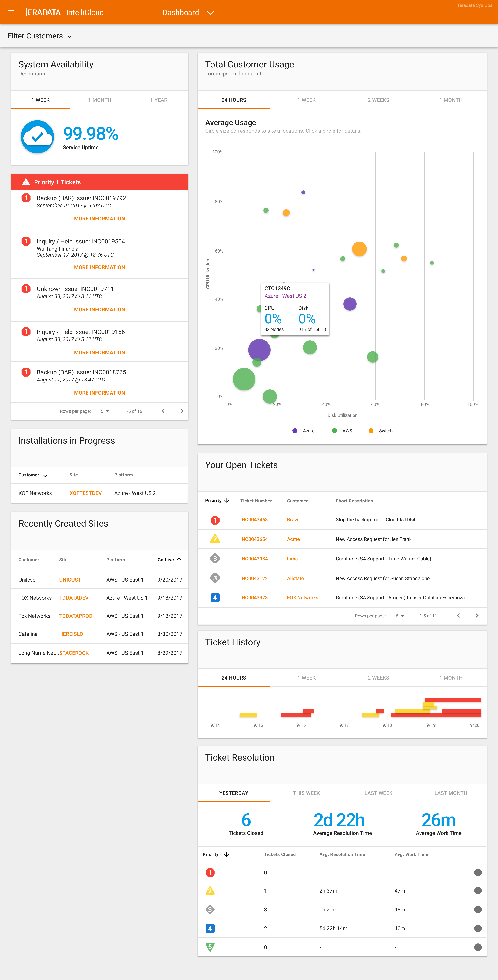Open the Filter Customers dropdown

tap(40, 36)
